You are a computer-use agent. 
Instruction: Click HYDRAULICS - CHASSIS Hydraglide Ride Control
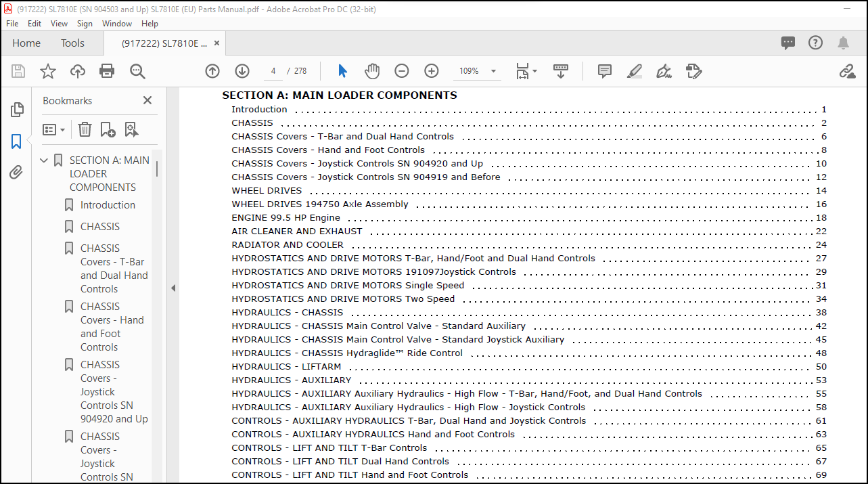[347, 353]
